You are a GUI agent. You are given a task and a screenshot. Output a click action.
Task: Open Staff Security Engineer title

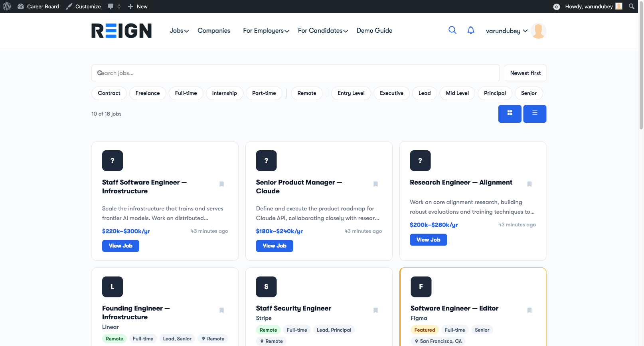coord(293,309)
